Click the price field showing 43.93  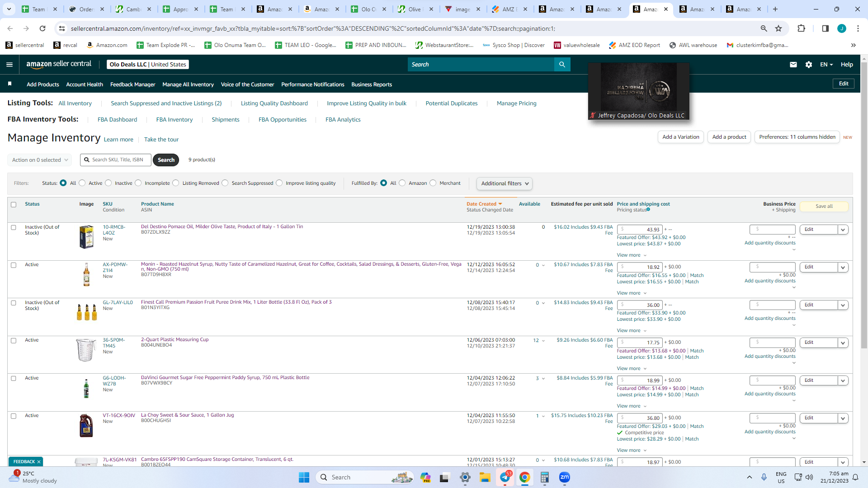[x=640, y=230]
